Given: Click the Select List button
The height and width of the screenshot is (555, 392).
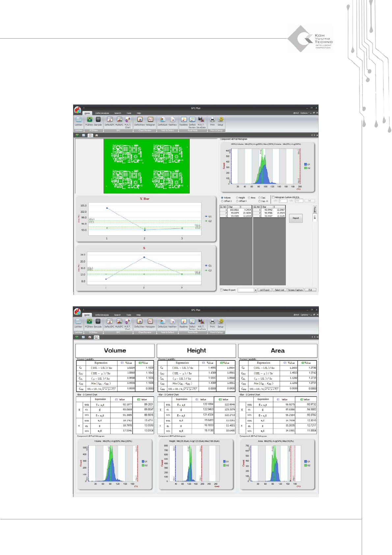Looking at the screenshot, I should 279,290.
